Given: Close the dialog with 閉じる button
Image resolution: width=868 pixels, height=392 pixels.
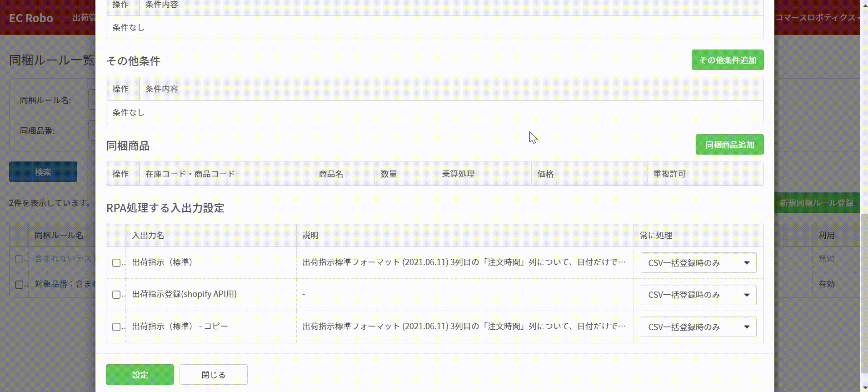Looking at the screenshot, I should pos(214,375).
